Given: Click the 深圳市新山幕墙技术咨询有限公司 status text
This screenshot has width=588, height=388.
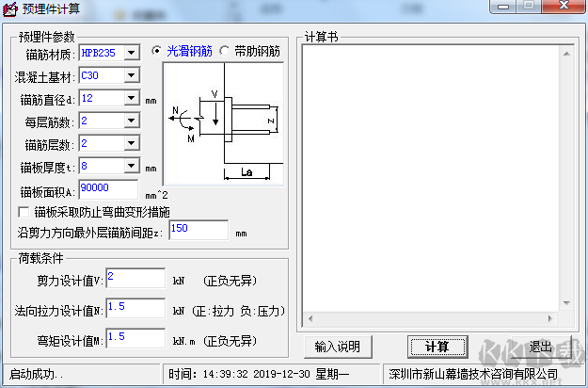Looking at the screenshot, I should [473, 374].
